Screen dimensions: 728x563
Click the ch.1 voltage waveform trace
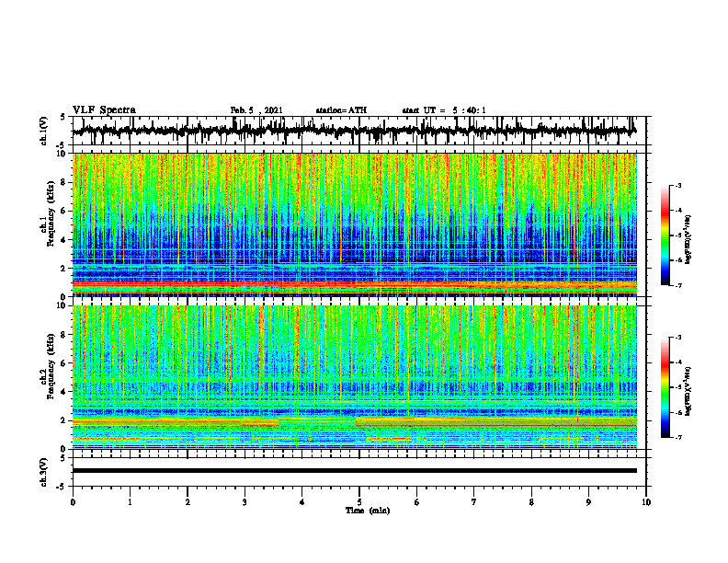tap(354, 131)
